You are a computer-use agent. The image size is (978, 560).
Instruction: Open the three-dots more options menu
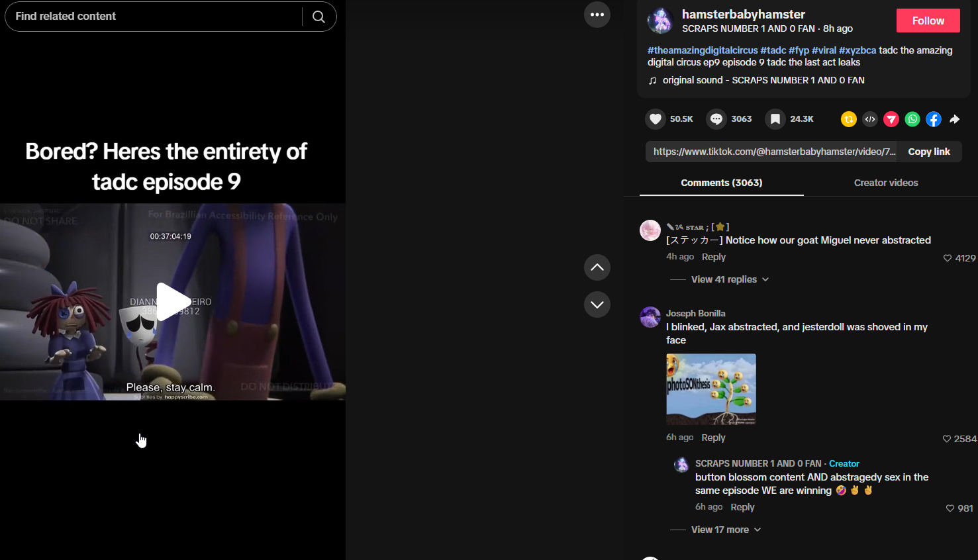(597, 15)
